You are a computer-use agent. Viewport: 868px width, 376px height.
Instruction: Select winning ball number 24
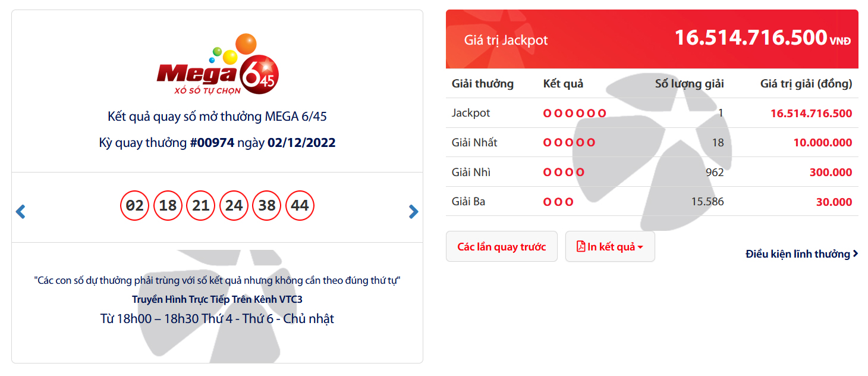click(234, 206)
